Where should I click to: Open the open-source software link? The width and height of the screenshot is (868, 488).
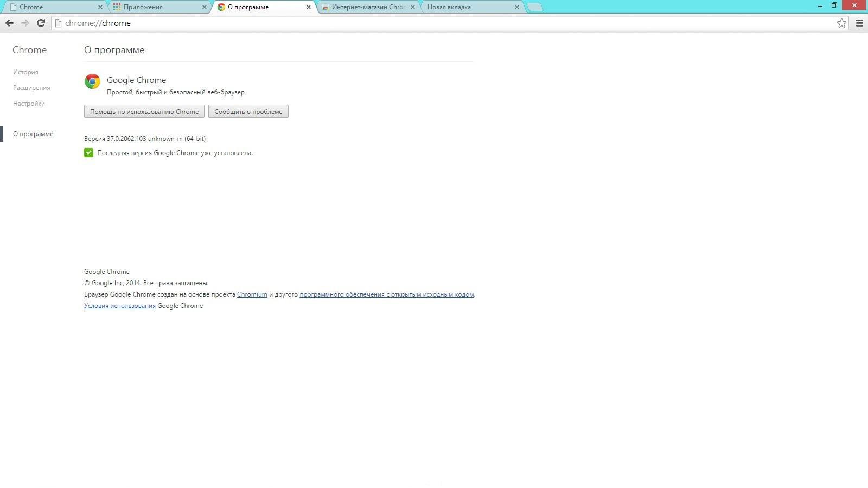(387, 294)
